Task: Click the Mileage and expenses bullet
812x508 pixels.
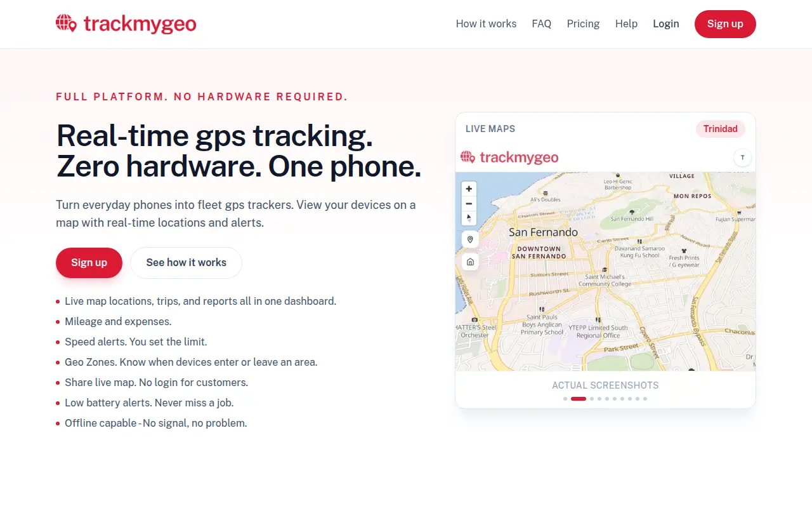Action: click(x=118, y=321)
